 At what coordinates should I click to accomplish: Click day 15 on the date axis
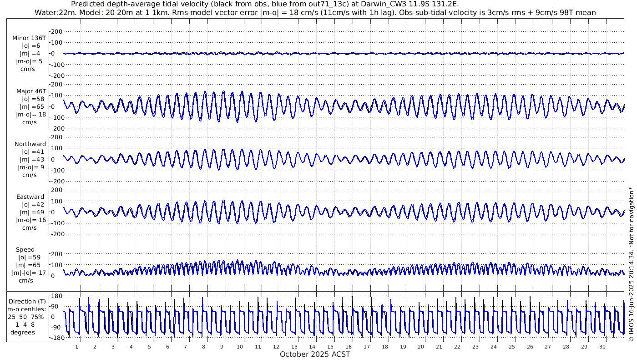coord(330,347)
